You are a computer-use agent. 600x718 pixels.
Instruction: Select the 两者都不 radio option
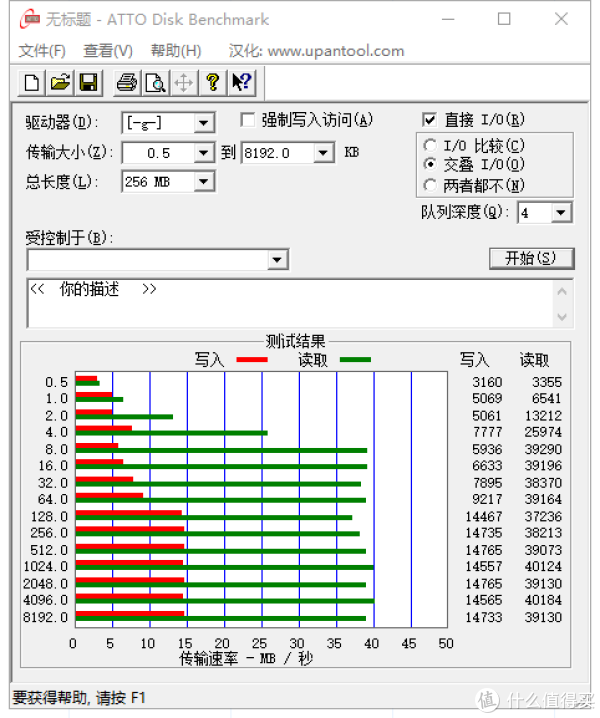click(x=430, y=185)
